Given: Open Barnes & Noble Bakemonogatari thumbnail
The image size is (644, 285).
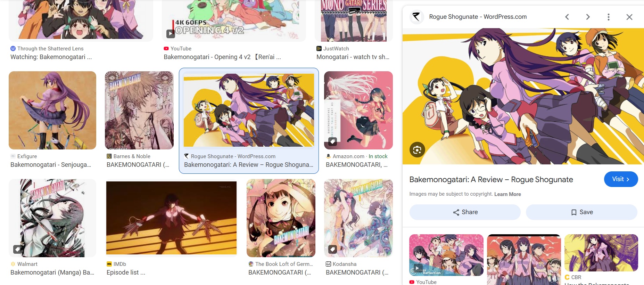Looking at the screenshot, I should point(139,110).
